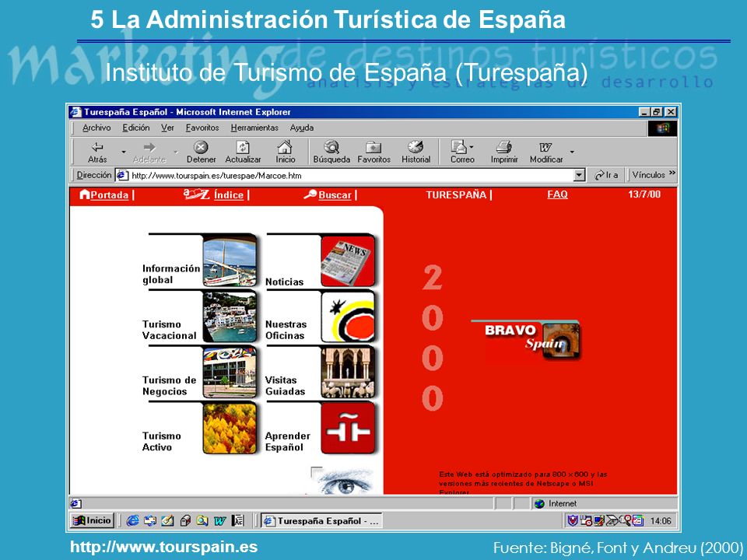Follow the Portada link
747x560 pixels.
pyautogui.click(x=109, y=194)
